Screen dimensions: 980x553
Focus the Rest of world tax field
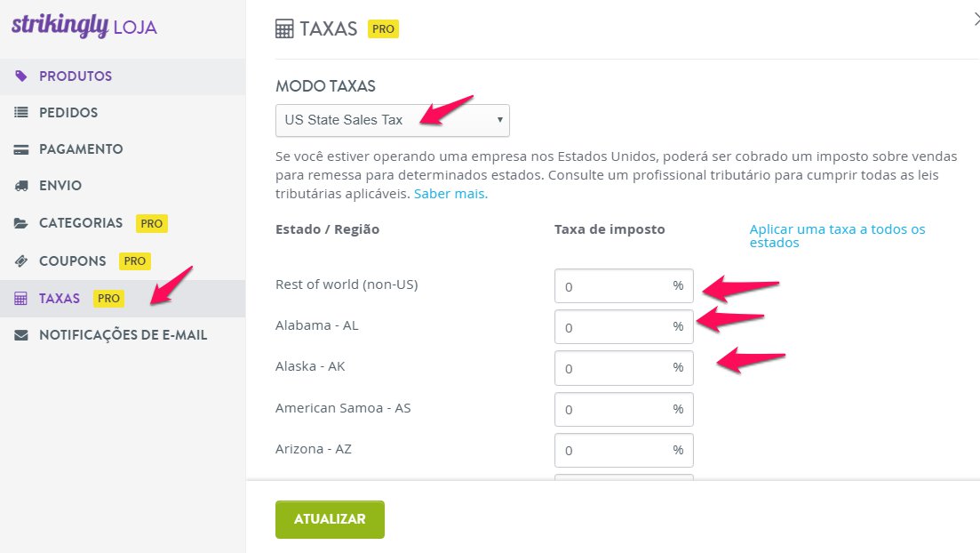coord(624,286)
